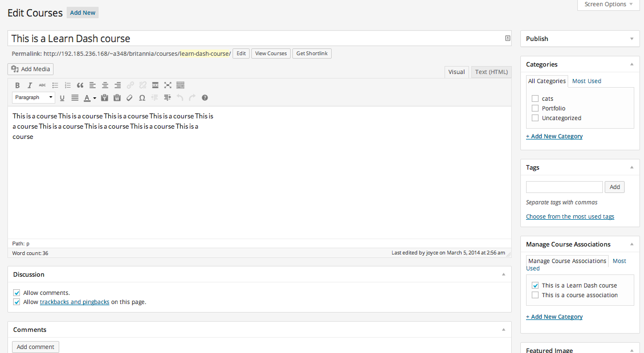The image size is (644, 353).
Task: Open the text color picker arrow
Action: pos(95,98)
